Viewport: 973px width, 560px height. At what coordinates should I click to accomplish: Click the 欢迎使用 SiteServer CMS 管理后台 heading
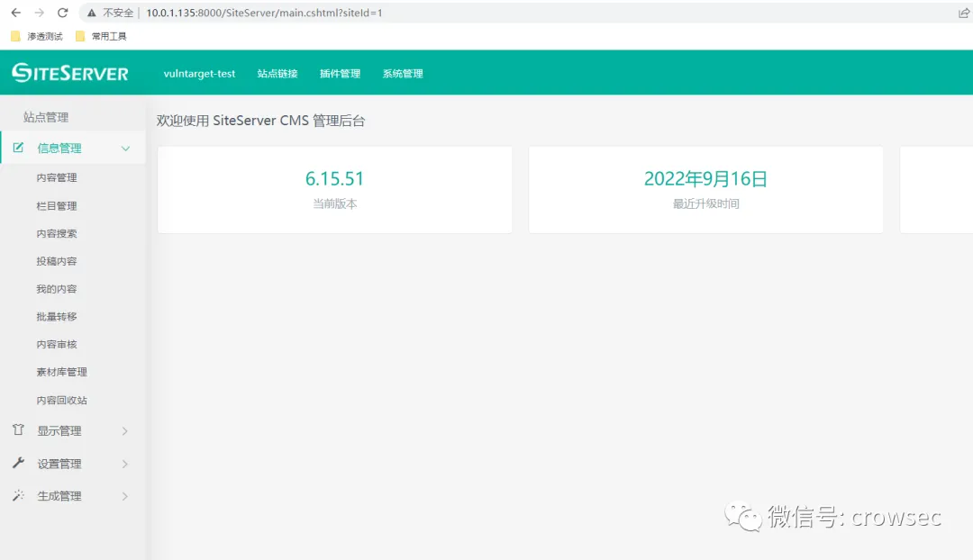pyautogui.click(x=260, y=121)
